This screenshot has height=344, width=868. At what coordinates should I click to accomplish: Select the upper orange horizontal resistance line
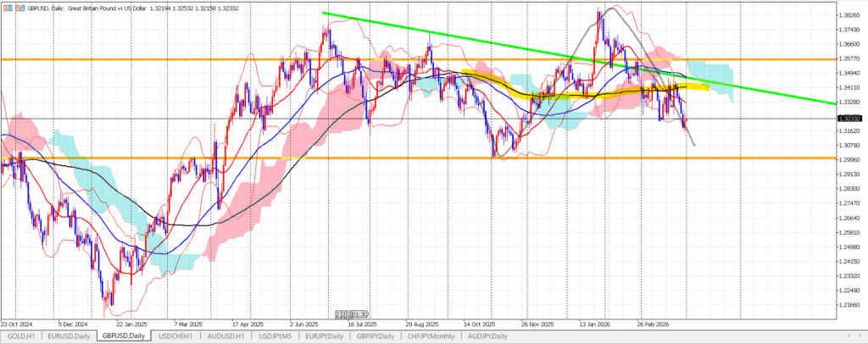(170, 59)
